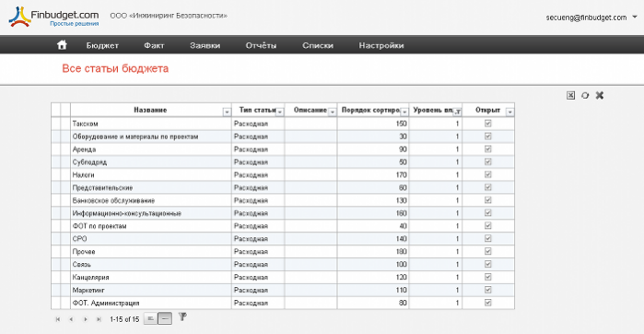
Task: Click the Finbudget.com logo
Action: coord(53,17)
